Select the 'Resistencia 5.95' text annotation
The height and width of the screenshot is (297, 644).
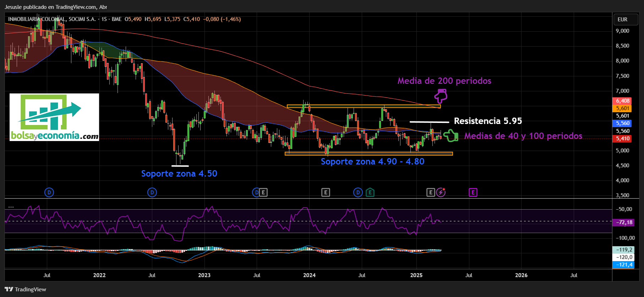488,121
